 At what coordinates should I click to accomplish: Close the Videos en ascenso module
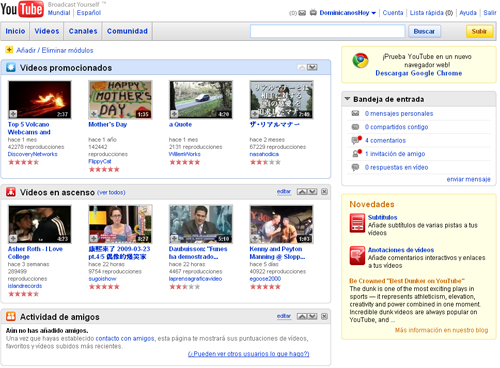click(x=324, y=192)
